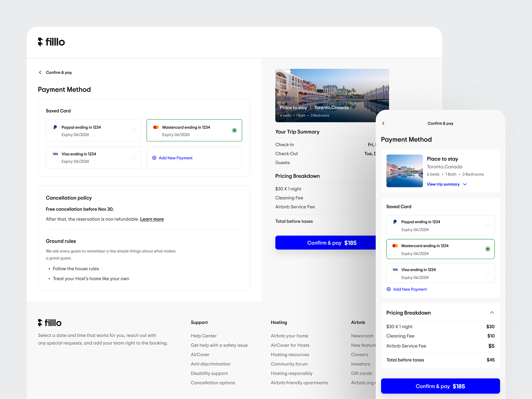The height and width of the screenshot is (399, 532).
Task: Collapse the mobile Pricing Breakdown section
Action: pos(492,313)
